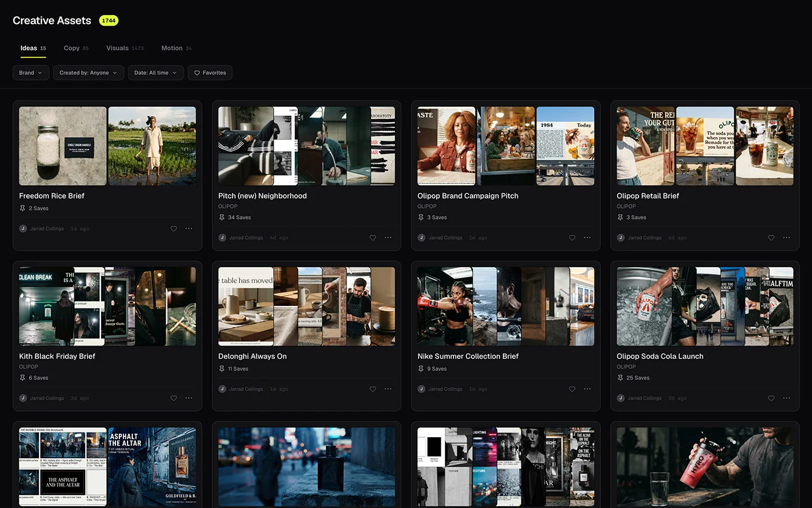Click the 25 Saves text
This screenshot has width=812, height=508.
[x=638, y=377]
